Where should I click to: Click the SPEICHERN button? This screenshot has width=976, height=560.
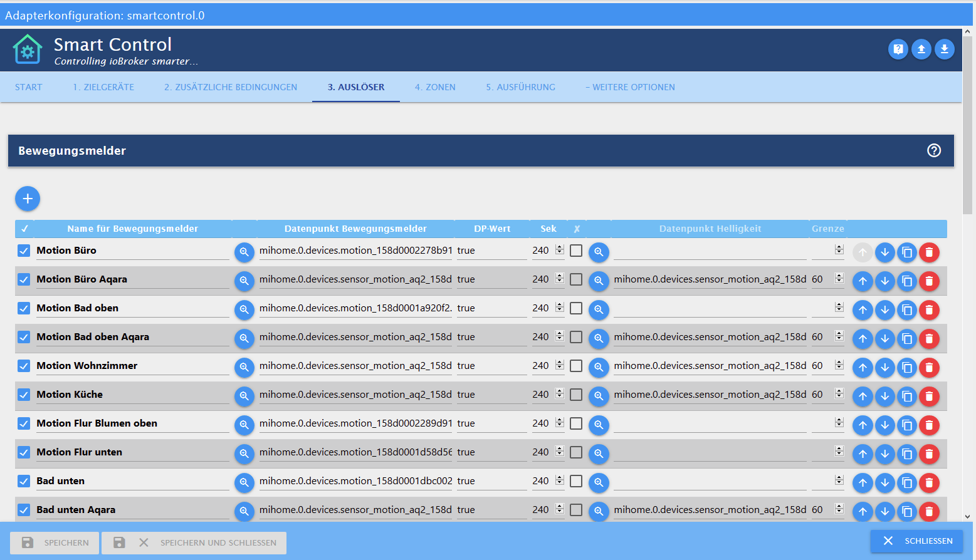point(55,542)
